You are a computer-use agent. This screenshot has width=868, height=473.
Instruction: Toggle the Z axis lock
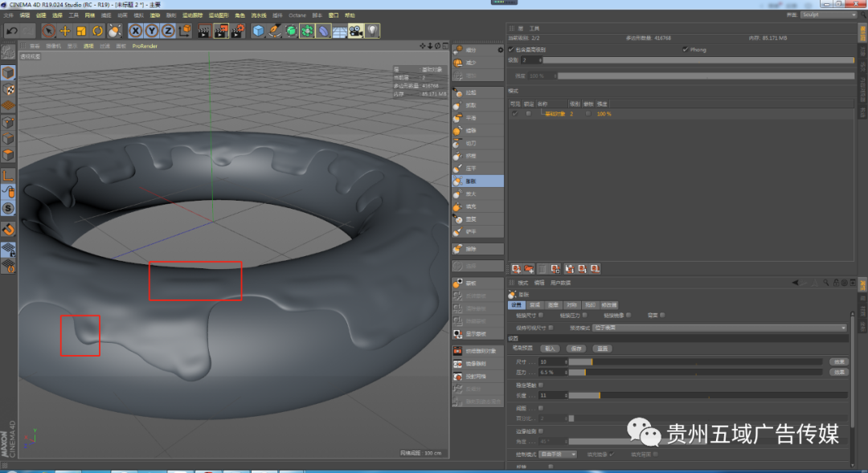(168, 31)
